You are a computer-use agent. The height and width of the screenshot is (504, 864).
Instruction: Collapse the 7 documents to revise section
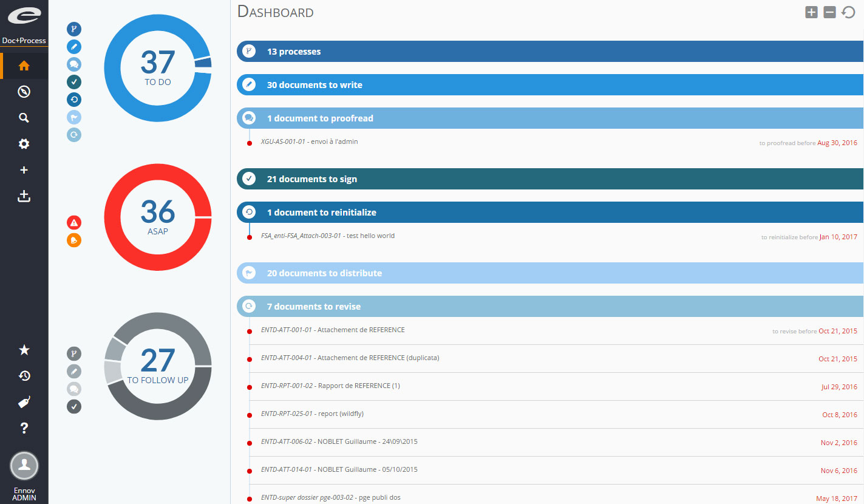tap(550, 306)
